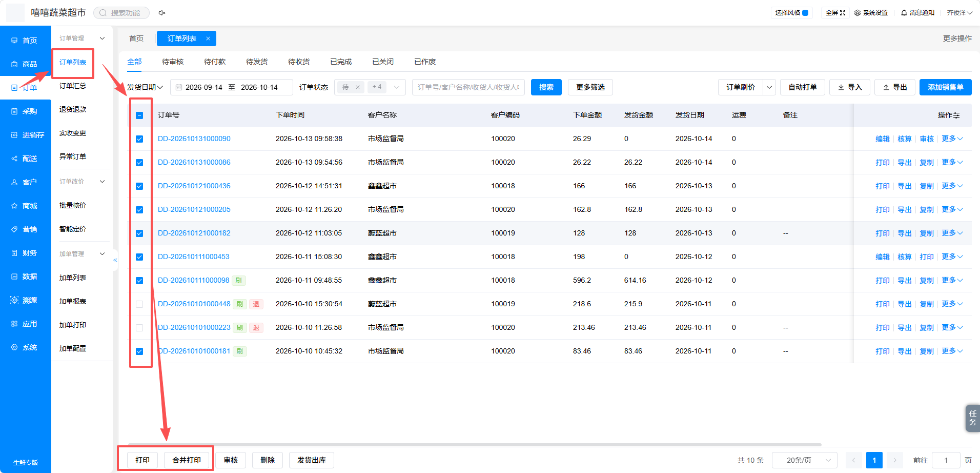Open 首页 in the left sidebar
This screenshot has width=980, height=473.
[x=25, y=41]
